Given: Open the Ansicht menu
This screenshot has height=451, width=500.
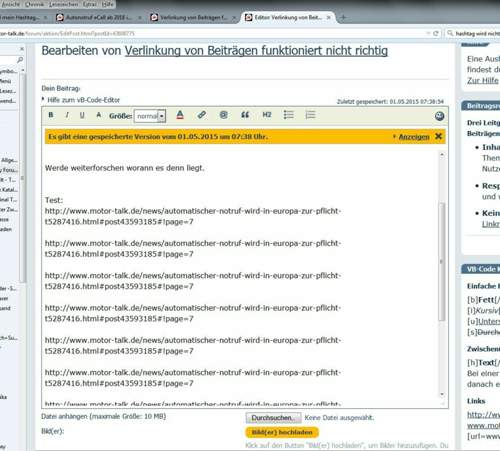Looking at the screenshot, I should [11, 4].
